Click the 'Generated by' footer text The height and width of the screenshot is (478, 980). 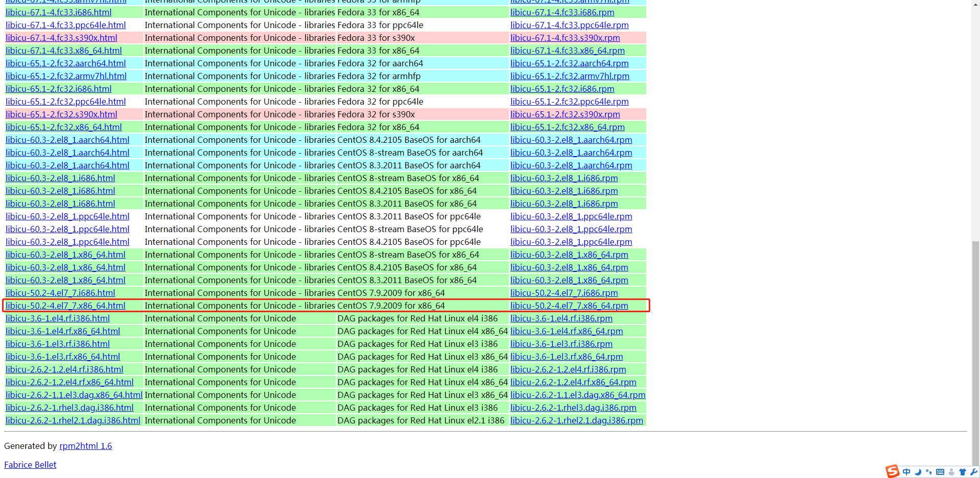pos(31,446)
